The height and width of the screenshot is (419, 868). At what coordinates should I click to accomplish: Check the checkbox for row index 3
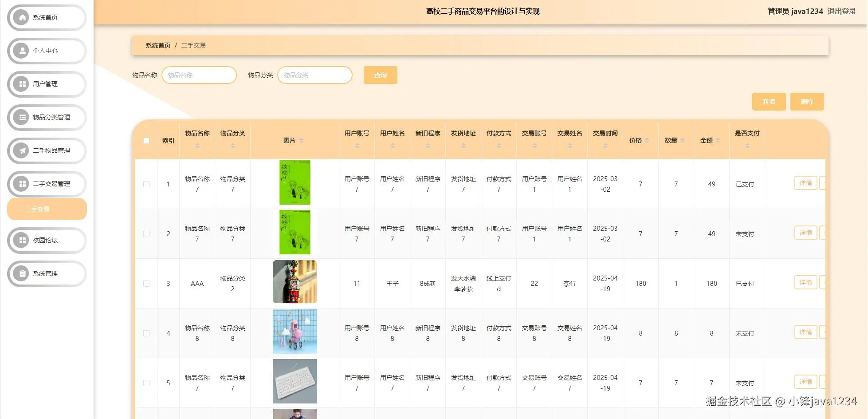(x=146, y=284)
